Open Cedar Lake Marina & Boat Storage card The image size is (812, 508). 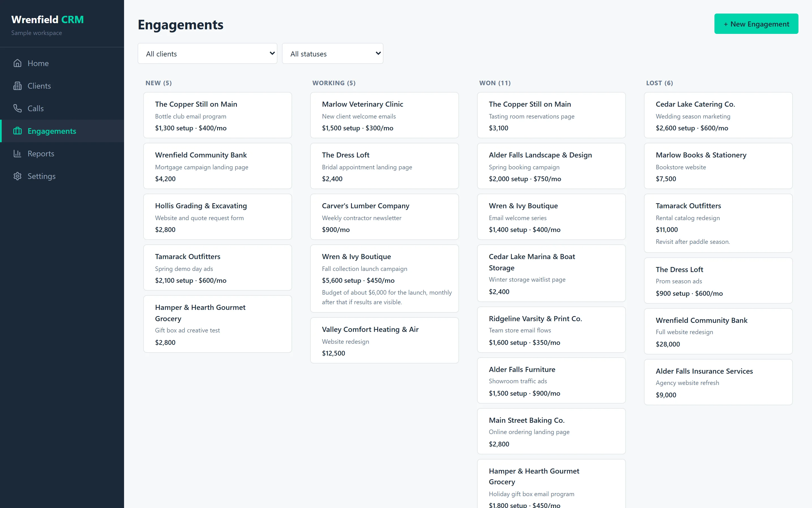pyautogui.click(x=551, y=273)
